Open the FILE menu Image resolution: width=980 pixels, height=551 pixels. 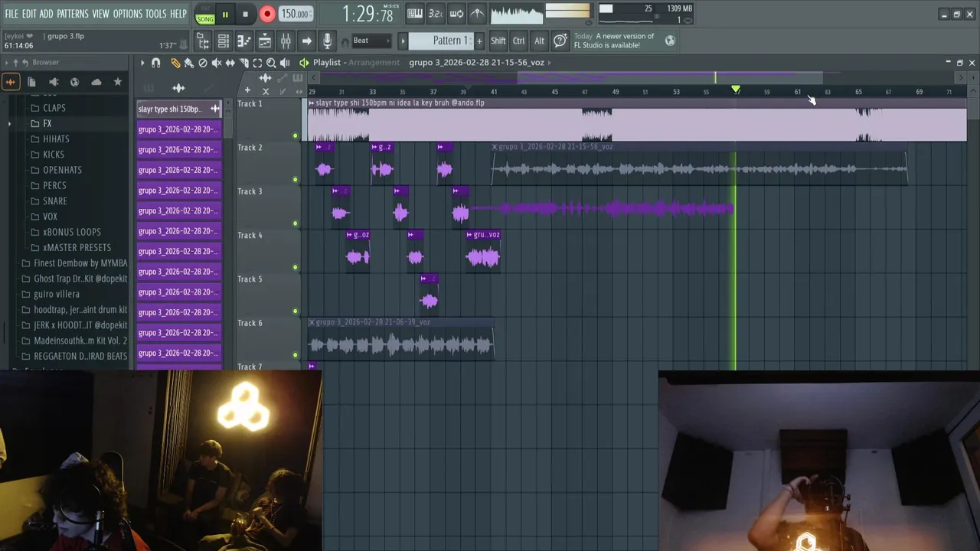[11, 14]
